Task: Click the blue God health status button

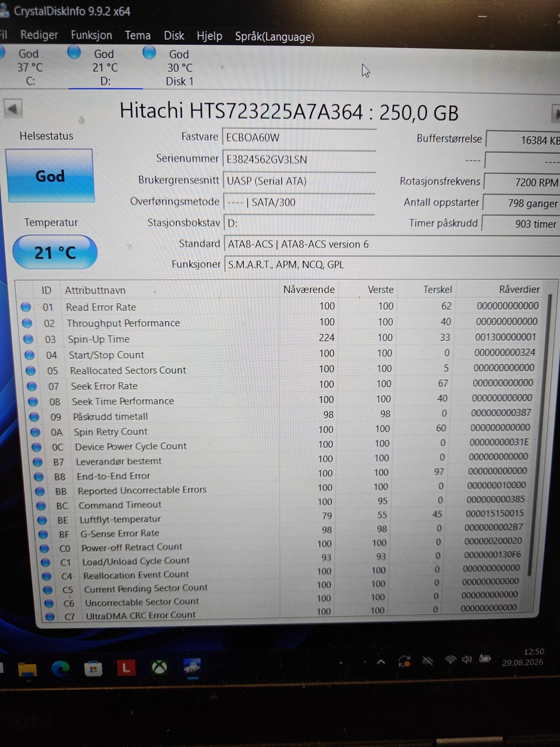Action: click(x=49, y=176)
